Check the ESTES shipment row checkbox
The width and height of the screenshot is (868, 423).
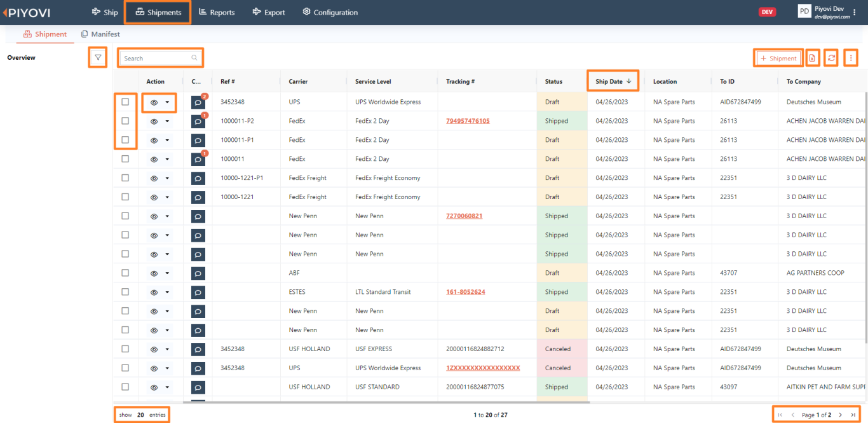pos(125,292)
